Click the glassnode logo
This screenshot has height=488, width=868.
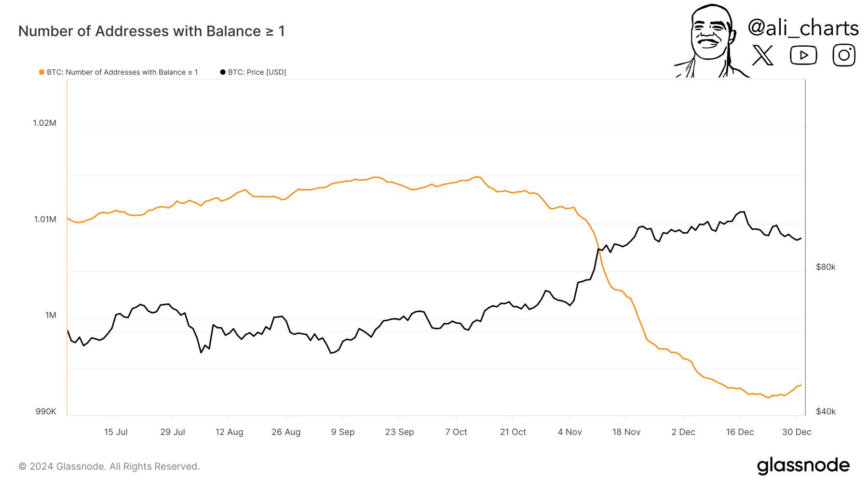click(x=803, y=466)
